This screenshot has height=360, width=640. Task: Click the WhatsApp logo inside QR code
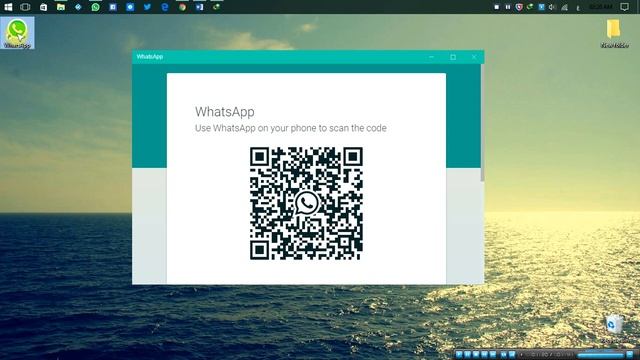point(306,203)
